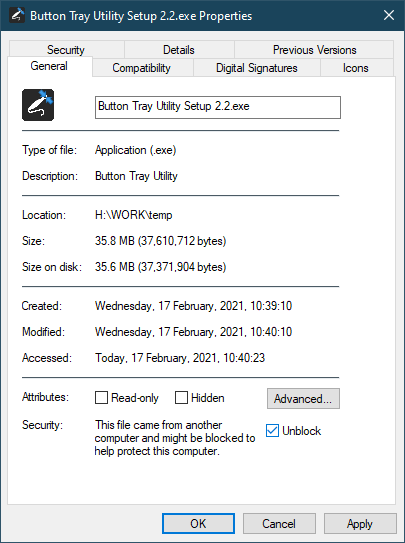Viewport: 405px width, 543px height.
Task: Select the General tab
Action: coord(49,66)
